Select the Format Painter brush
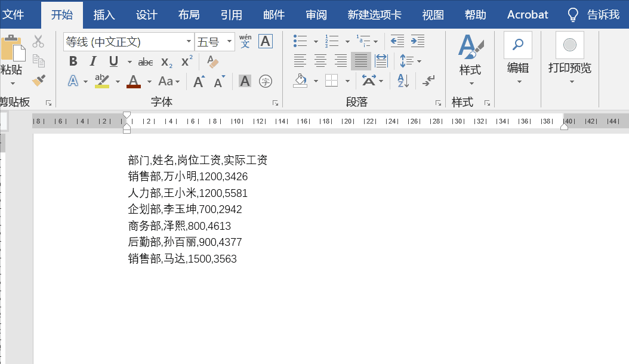The width and height of the screenshot is (629, 364). (x=39, y=81)
